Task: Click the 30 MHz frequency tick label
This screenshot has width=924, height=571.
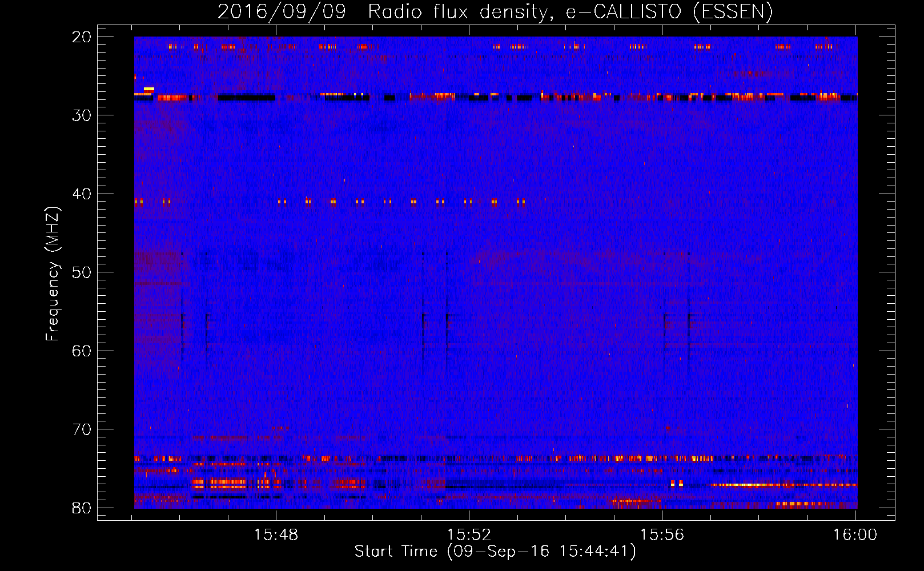Action: tap(82, 115)
